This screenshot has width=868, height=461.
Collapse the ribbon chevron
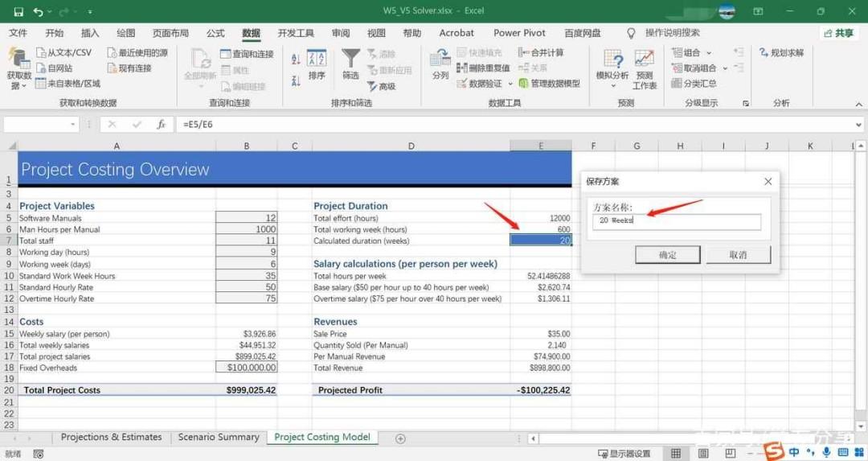coord(858,104)
